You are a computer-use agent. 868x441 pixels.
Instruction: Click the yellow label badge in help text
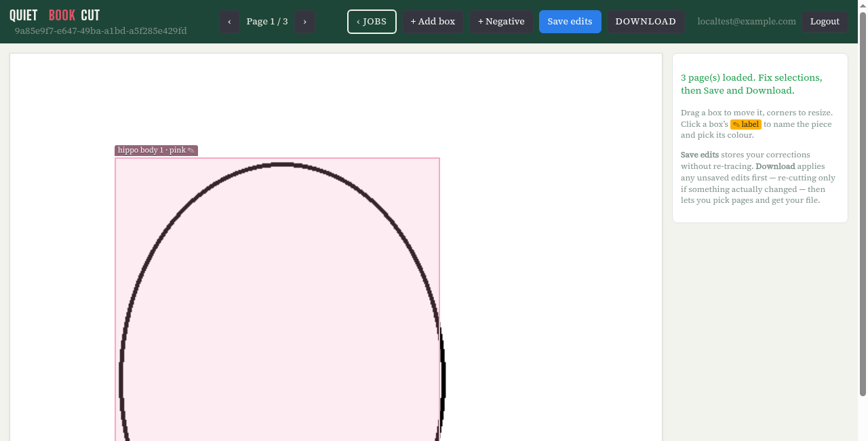point(746,124)
